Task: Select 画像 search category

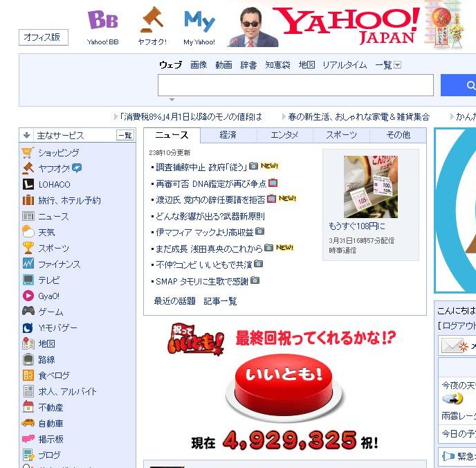Action: [x=199, y=64]
